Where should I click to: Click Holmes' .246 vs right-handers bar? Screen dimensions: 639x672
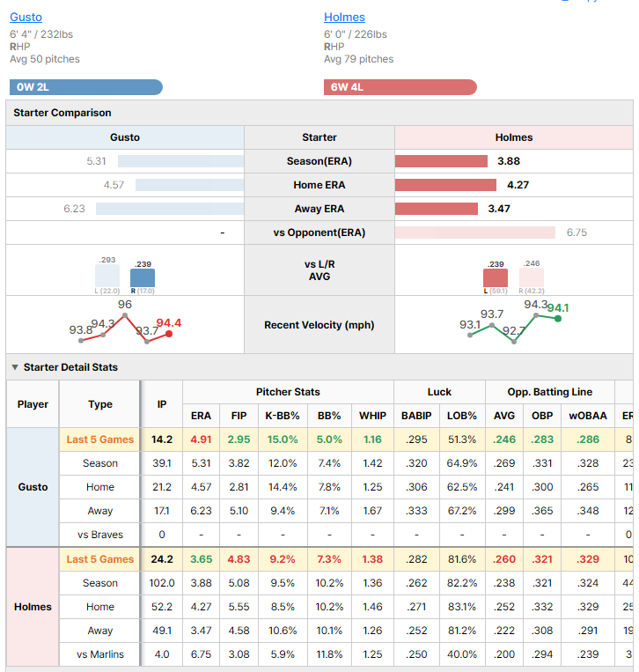pos(532,277)
